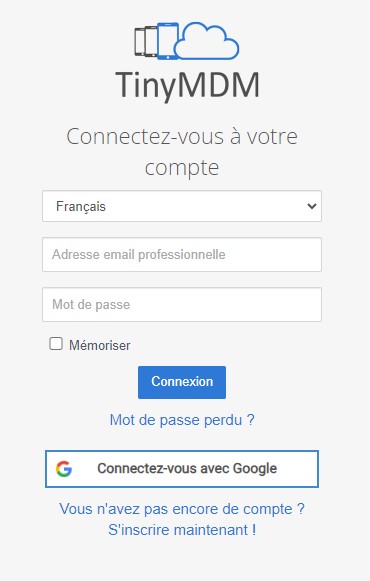Expand language list using the chevron arrow
This screenshot has height=581, width=370.
[x=312, y=206]
